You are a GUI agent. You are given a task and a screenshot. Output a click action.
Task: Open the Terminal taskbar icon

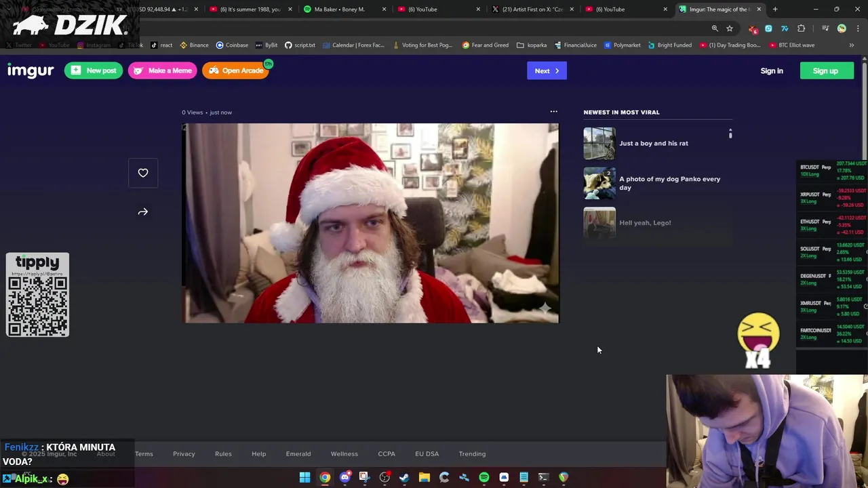[543, 478]
